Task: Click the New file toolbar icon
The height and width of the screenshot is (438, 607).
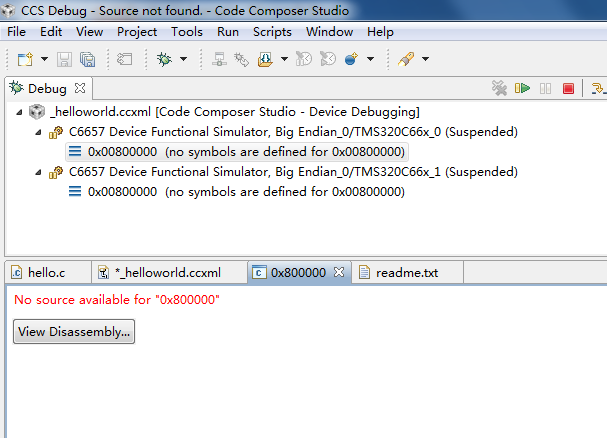Action: click(25, 59)
